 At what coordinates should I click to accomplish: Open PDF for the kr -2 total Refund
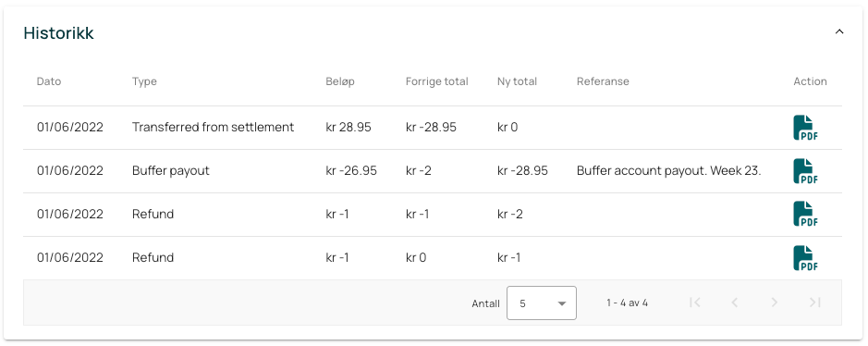point(805,214)
